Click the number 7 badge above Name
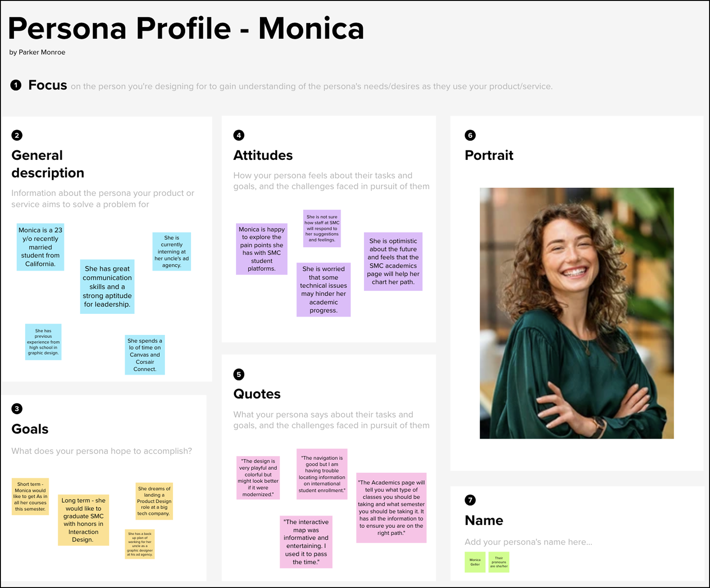 tap(470, 500)
